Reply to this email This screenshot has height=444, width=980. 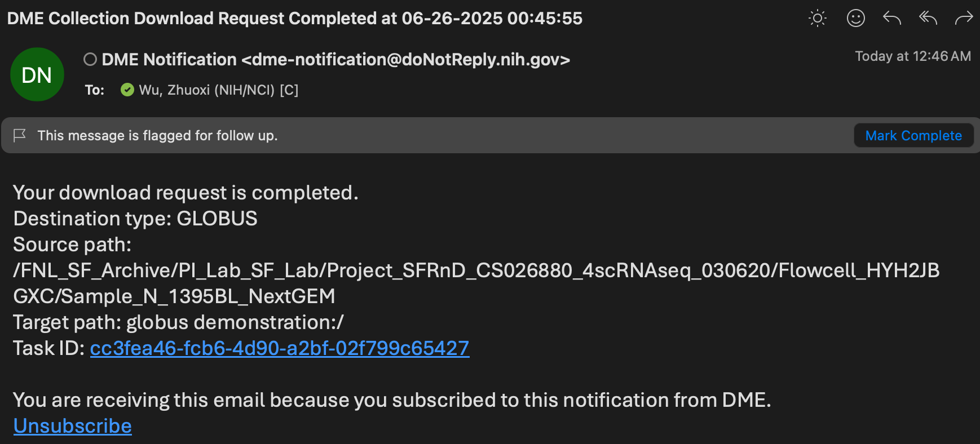pos(891,19)
